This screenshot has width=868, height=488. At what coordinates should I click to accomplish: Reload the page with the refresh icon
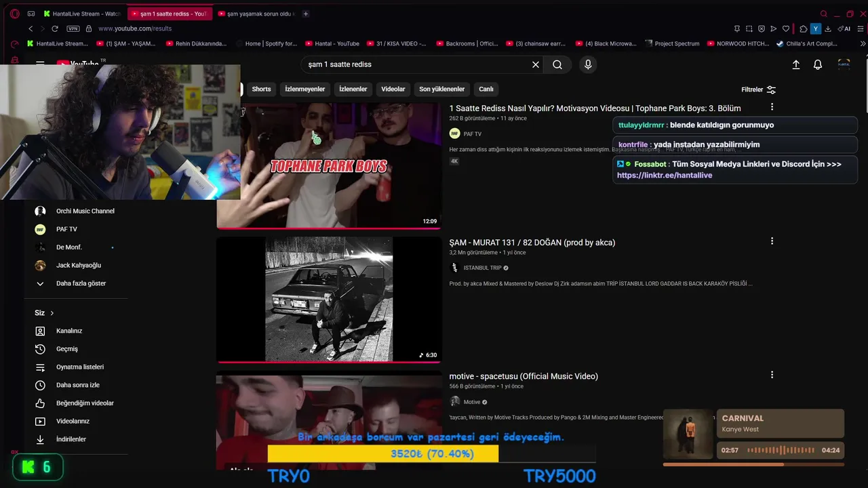click(55, 28)
